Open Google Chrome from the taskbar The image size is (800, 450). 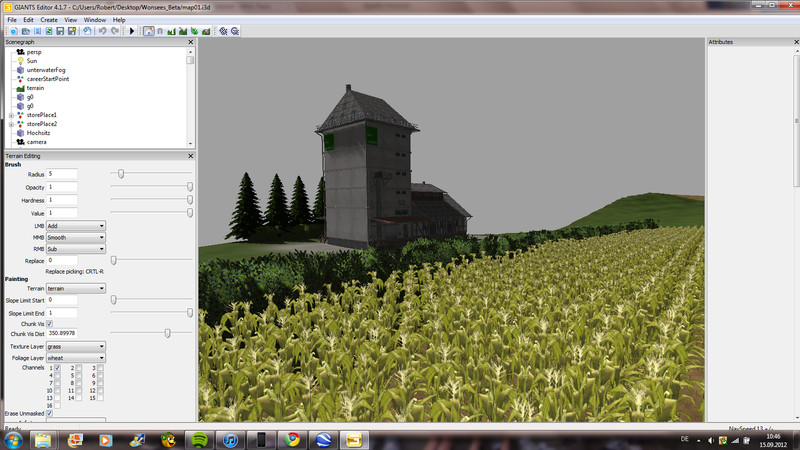pos(292,440)
